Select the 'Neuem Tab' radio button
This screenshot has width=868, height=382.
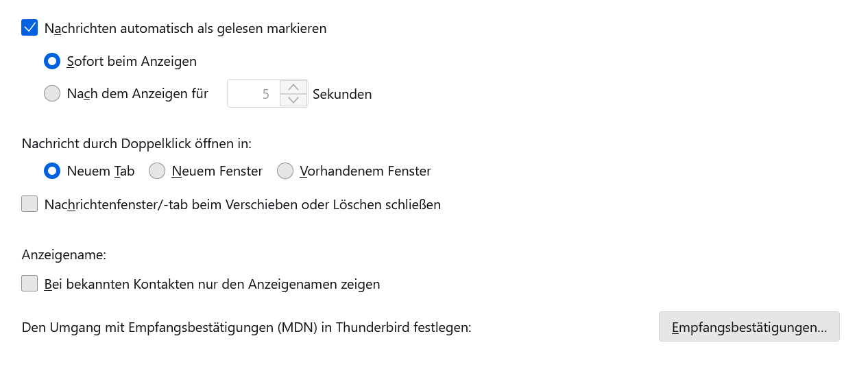coord(52,171)
